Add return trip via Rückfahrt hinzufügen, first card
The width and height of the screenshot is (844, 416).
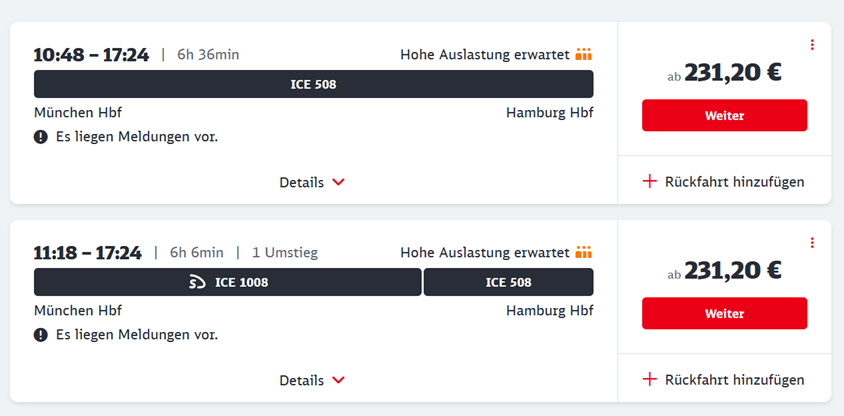coord(723,181)
